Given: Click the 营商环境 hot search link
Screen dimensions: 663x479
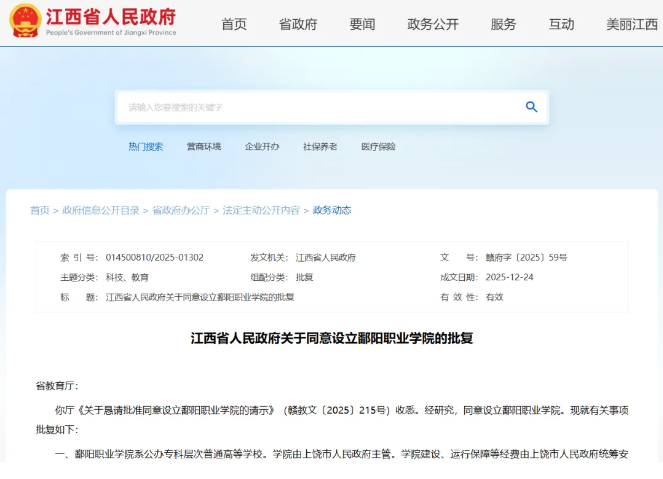Looking at the screenshot, I should (203, 147).
